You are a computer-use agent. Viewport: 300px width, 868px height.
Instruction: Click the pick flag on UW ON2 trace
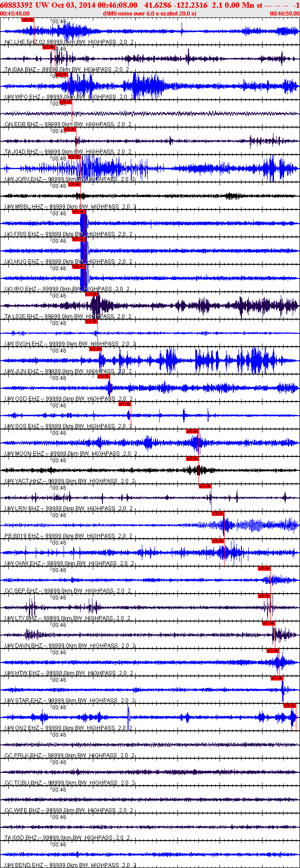click(x=290, y=706)
